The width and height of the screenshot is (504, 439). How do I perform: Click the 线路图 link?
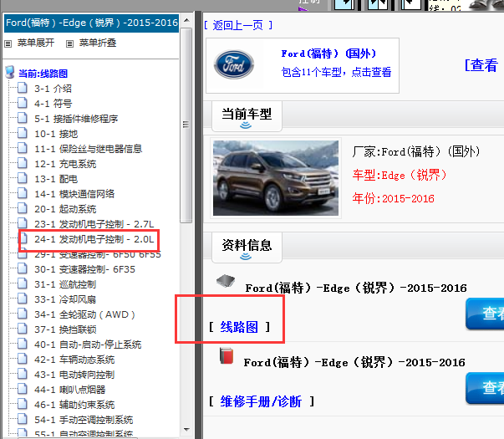click(x=239, y=327)
